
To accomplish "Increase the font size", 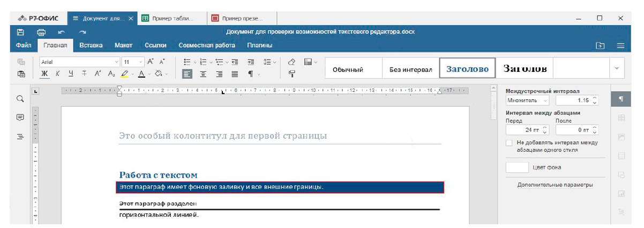I will 151,62.
